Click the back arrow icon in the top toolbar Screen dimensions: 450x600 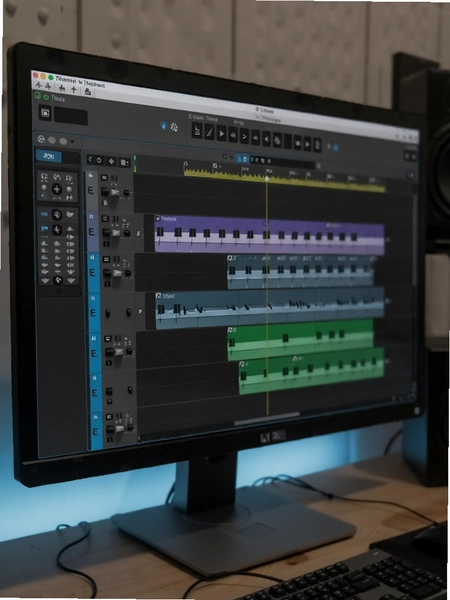click(62, 88)
